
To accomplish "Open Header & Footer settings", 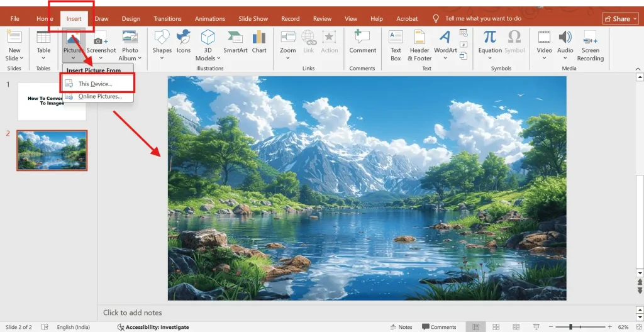I will click(x=419, y=45).
